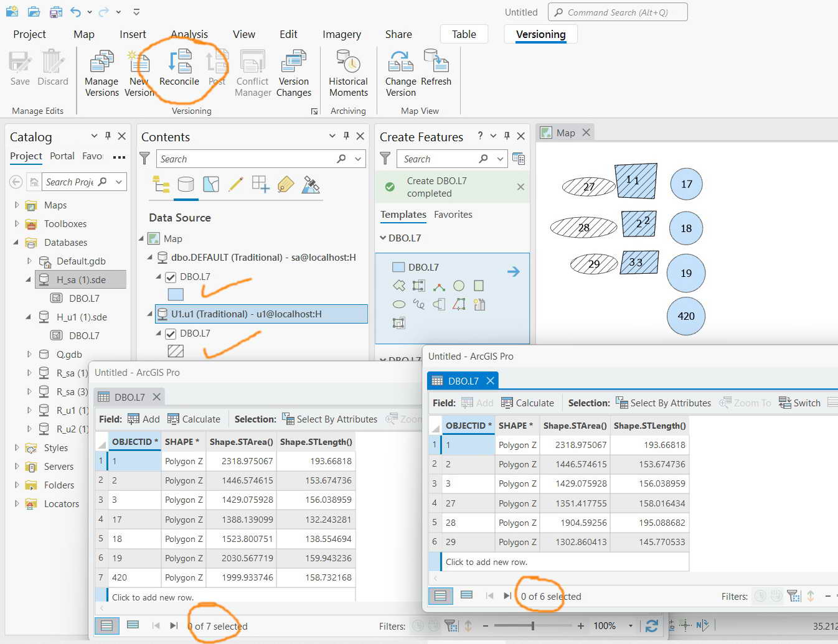This screenshot has height=644, width=838.
Task: Click Select By Attributes in right table
Action: (663, 403)
